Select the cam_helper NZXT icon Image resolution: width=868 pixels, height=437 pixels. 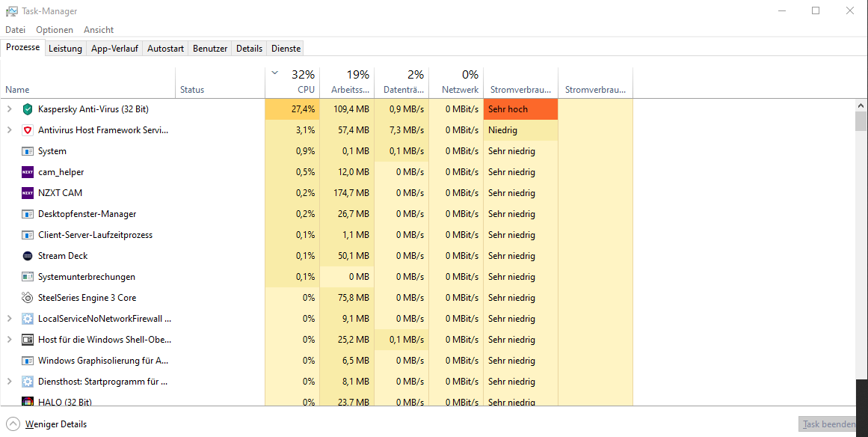[27, 172]
